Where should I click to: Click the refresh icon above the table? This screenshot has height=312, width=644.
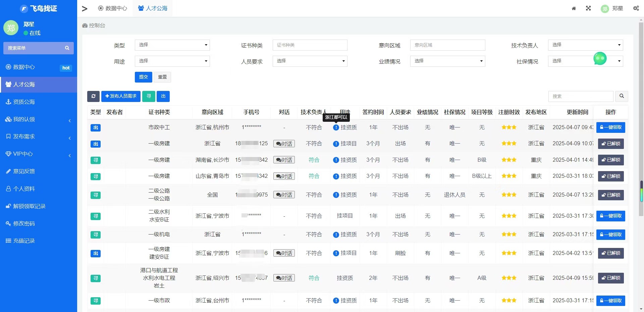(93, 96)
